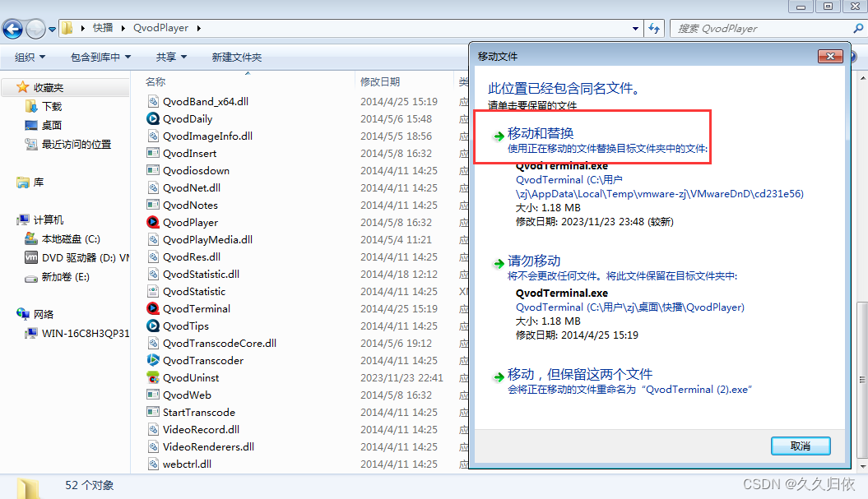Click the QvodBand_x64.dll file icon

[x=153, y=101]
